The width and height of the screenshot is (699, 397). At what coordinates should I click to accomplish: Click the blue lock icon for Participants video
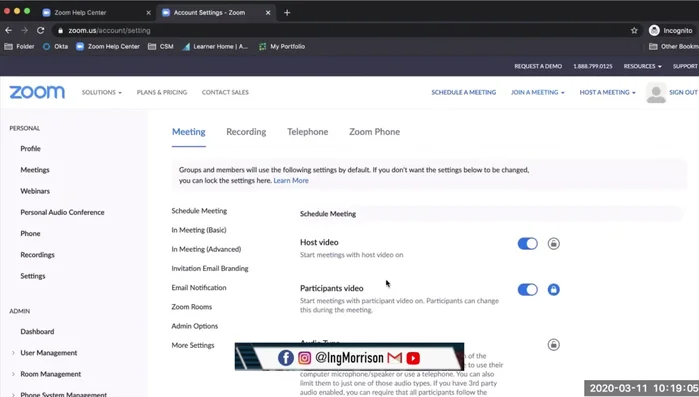point(554,290)
